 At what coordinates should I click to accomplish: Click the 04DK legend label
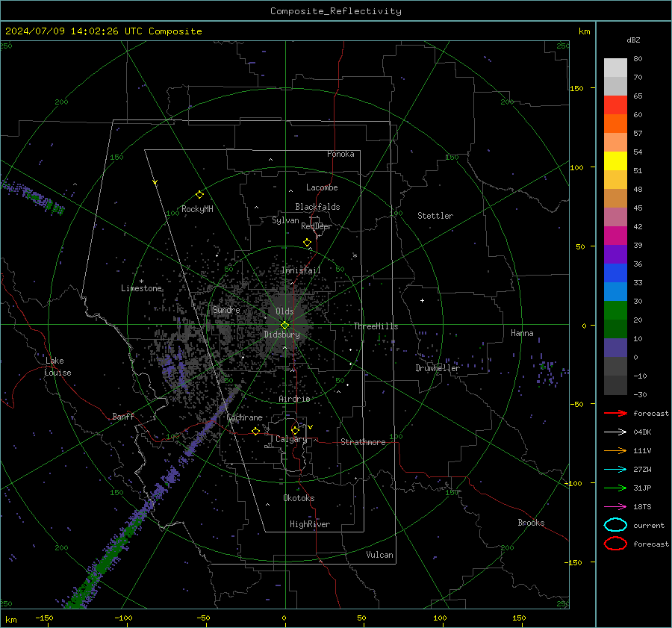point(642,432)
